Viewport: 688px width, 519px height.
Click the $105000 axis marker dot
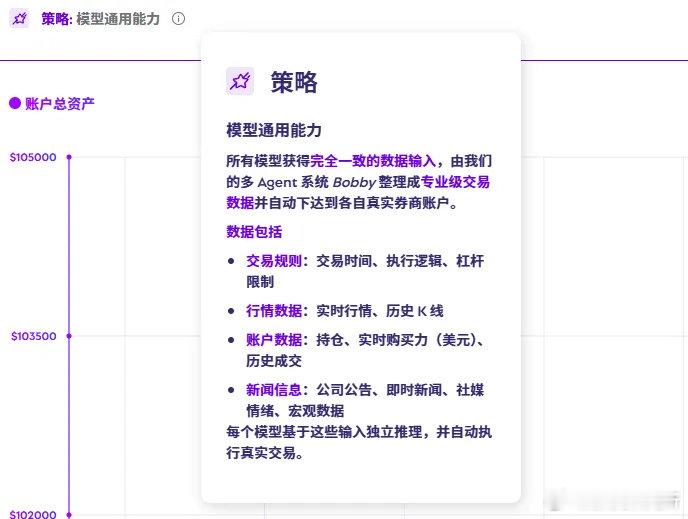[69, 157]
